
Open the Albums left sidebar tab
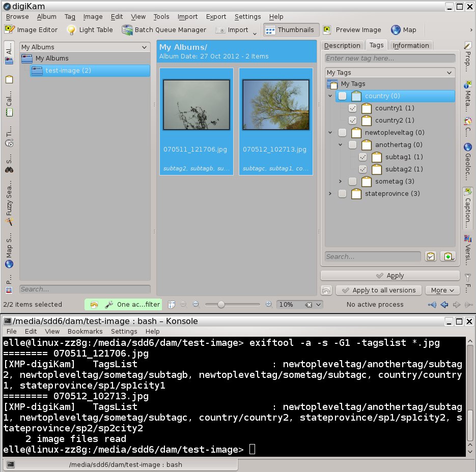(9, 53)
